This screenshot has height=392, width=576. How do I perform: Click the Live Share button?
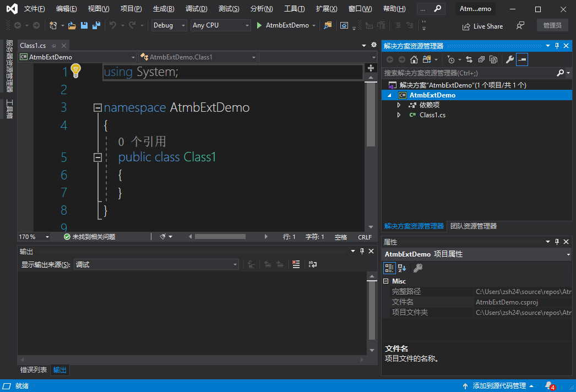482,26
